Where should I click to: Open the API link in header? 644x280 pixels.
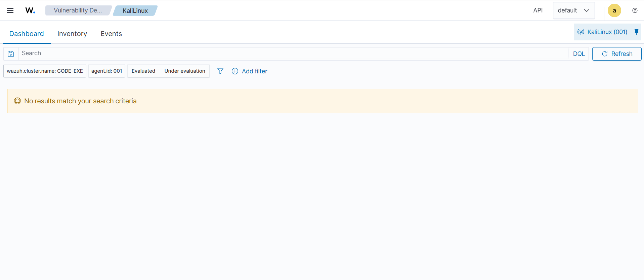point(538,10)
